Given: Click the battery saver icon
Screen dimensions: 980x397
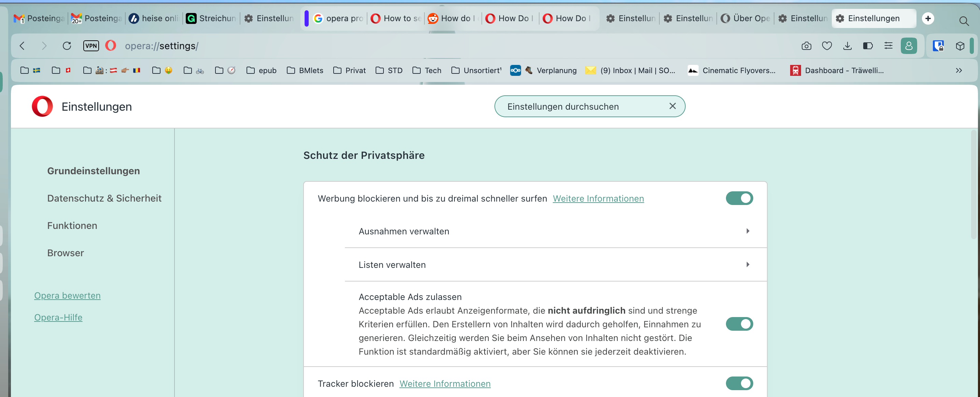Looking at the screenshot, I should click(x=868, y=46).
